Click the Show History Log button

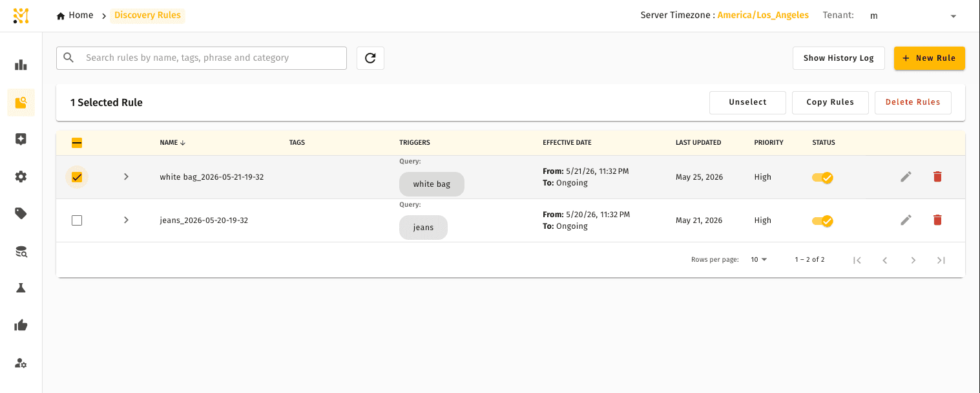[839, 58]
